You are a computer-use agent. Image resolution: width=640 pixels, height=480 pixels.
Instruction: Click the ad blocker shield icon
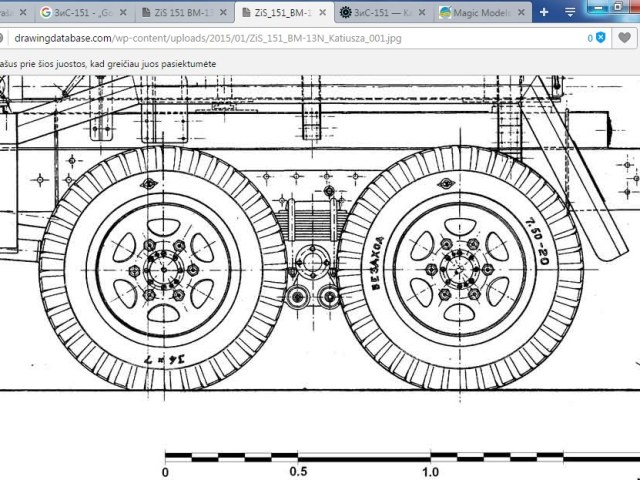click(x=599, y=39)
